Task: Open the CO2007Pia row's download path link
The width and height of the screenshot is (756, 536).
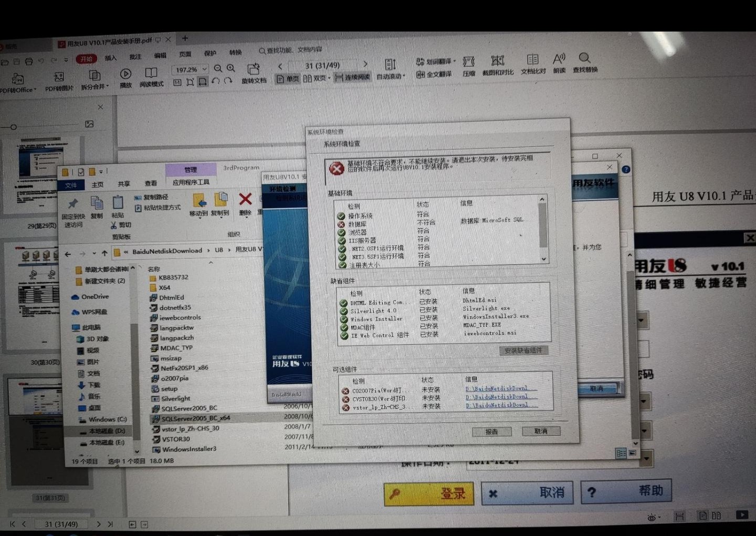Action: pyautogui.click(x=501, y=388)
